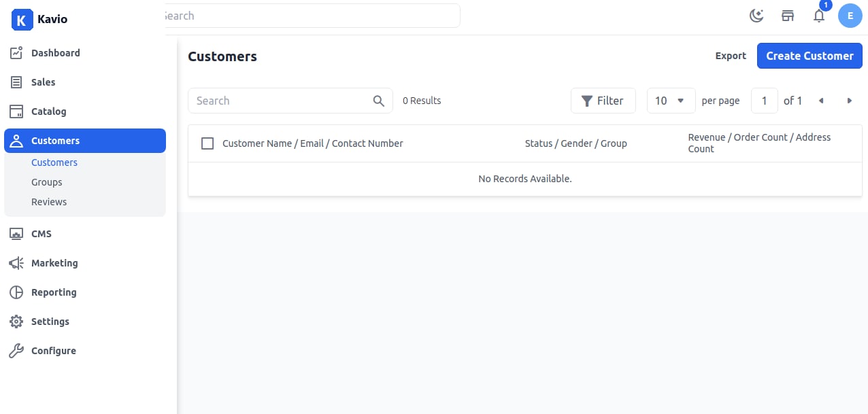
Task: Expand the 10 per page dropdown
Action: [671, 101]
